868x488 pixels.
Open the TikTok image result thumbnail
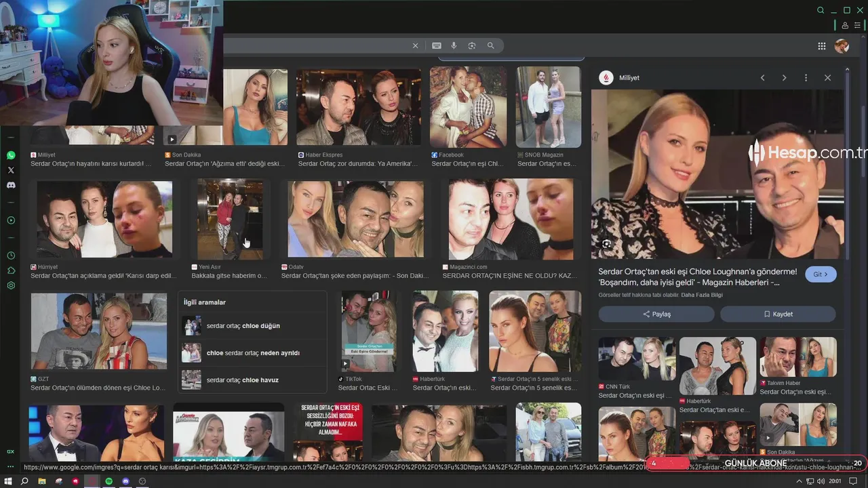tap(369, 331)
